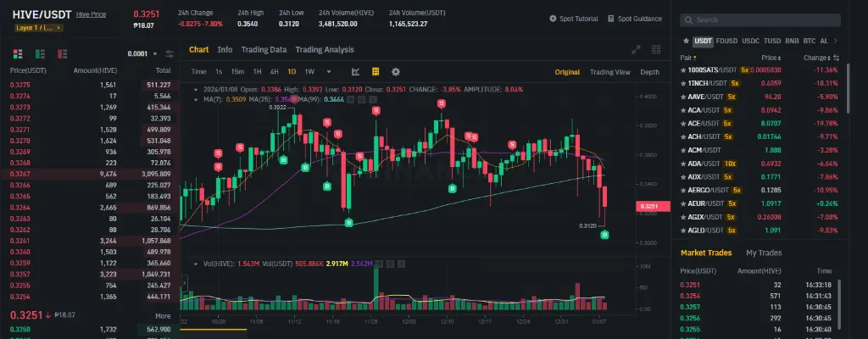Collapse the Vol(HIVE) legend arrow
Screen dimensions: 868x339
pos(196,264)
